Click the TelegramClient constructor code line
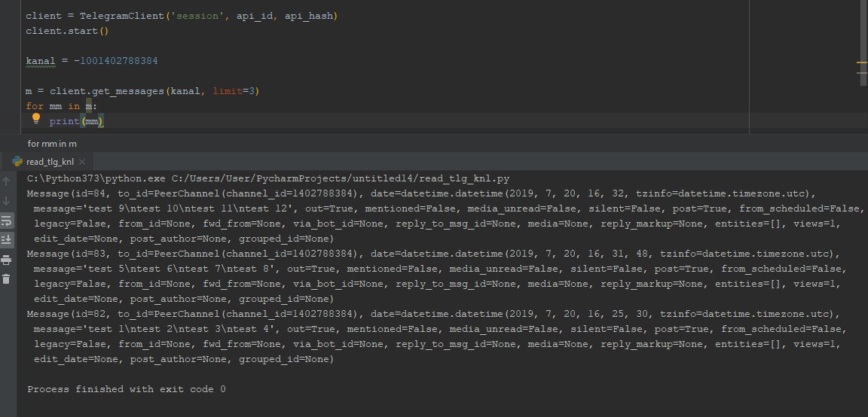The width and height of the screenshot is (868, 417). (x=182, y=16)
